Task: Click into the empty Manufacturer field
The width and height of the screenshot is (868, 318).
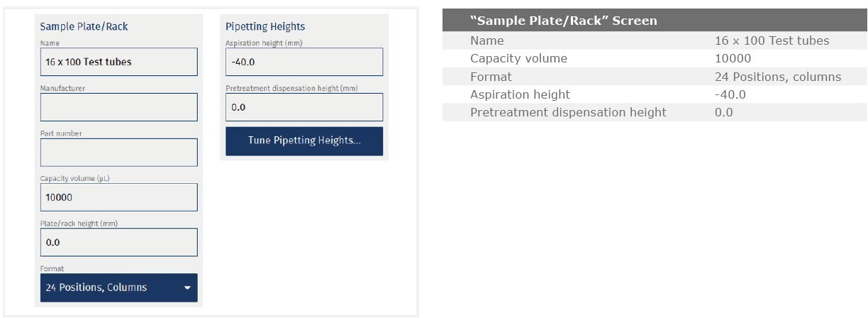Action: pyautogui.click(x=118, y=107)
